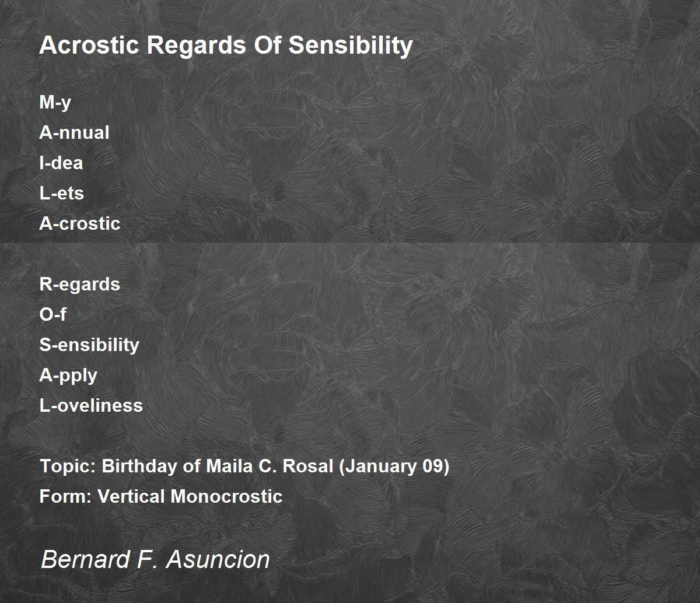This screenshot has height=603, width=700.
Task: Click the word 'Acrostic' in the title
Action: click(89, 45)
